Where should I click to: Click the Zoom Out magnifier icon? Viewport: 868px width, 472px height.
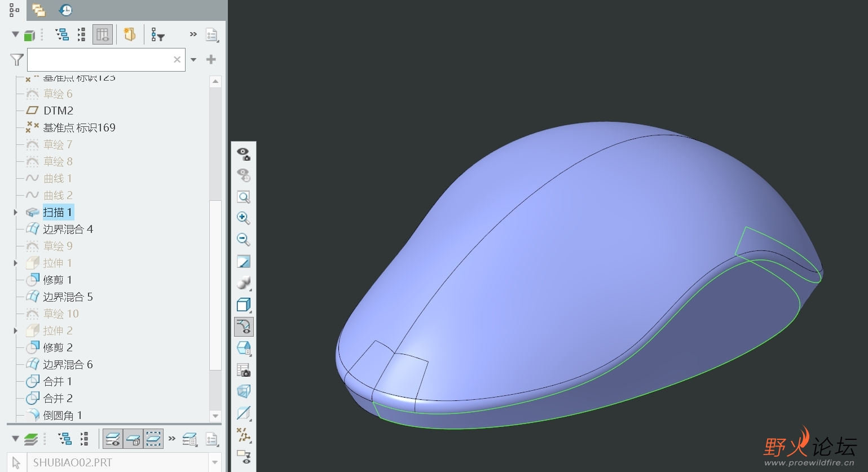click(x=243, y=240)
